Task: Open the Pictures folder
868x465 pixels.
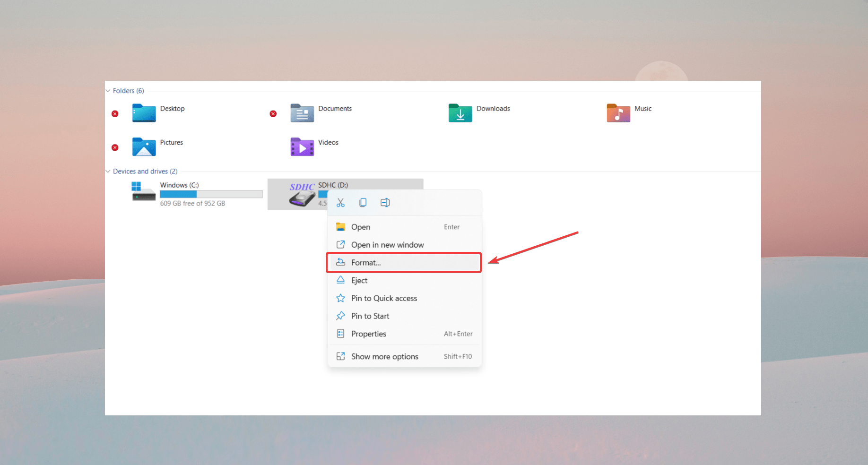Action: tap(145, 147)
